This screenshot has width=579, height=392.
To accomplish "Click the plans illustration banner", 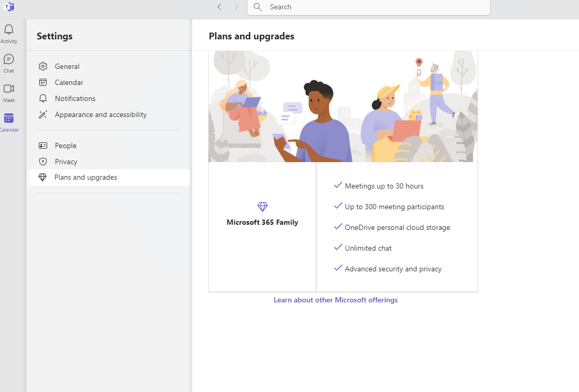I will click(x=343, y=106).
